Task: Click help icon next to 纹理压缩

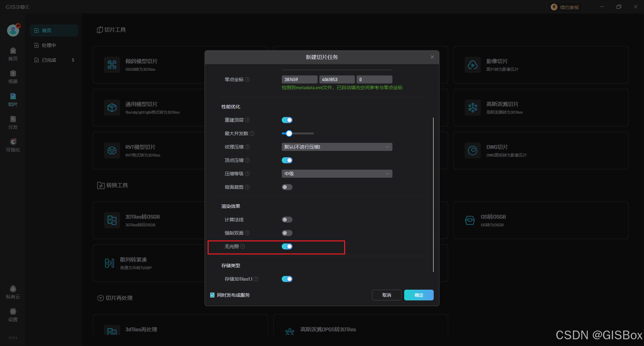Action: pyautogui.click(x=247, y=147)
